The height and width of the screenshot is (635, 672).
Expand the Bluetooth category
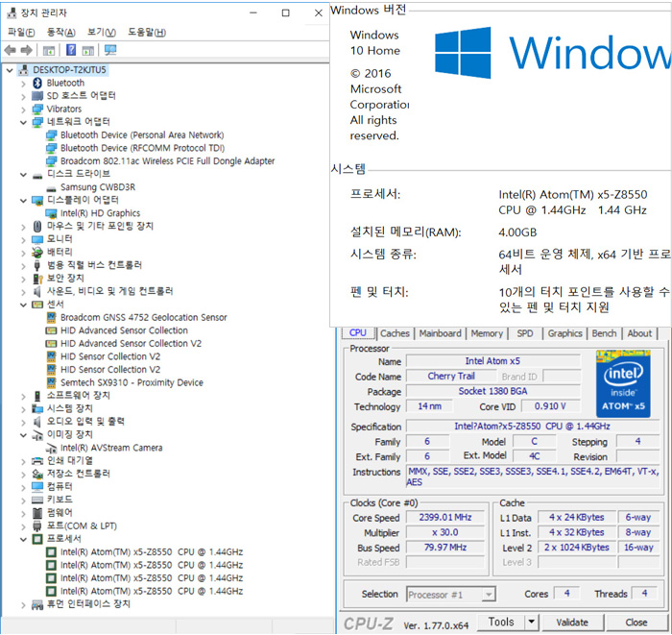point(24,84)
